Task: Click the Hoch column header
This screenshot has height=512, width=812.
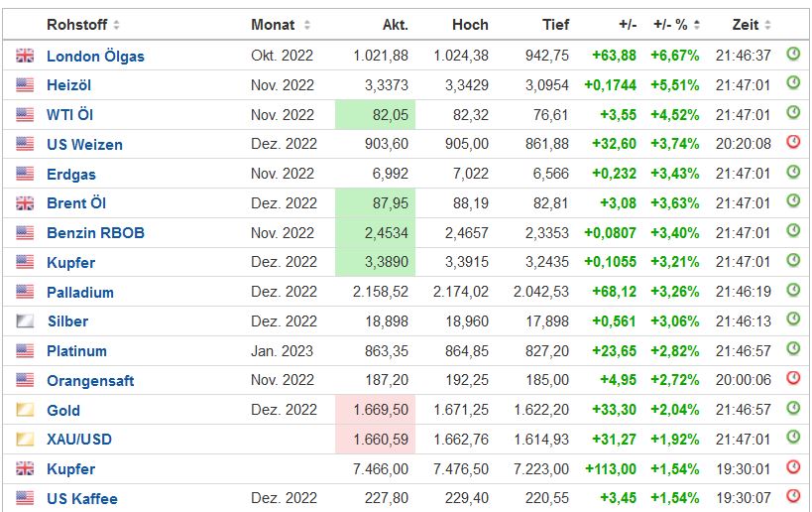Action: pos(470,25)
